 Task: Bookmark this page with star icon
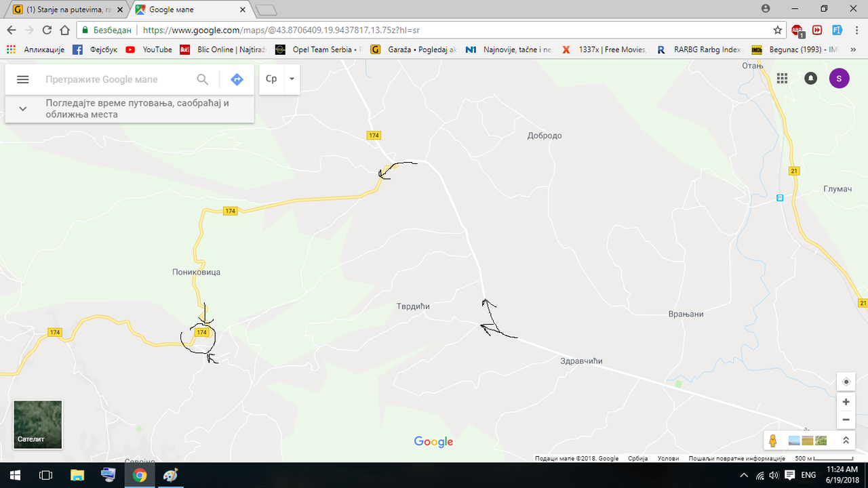tap(778, 30)
